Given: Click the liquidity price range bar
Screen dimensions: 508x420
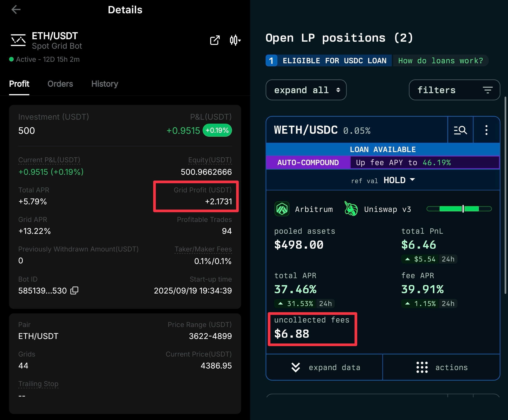Looking at the screenshot, I should click(x=459, y=209).
